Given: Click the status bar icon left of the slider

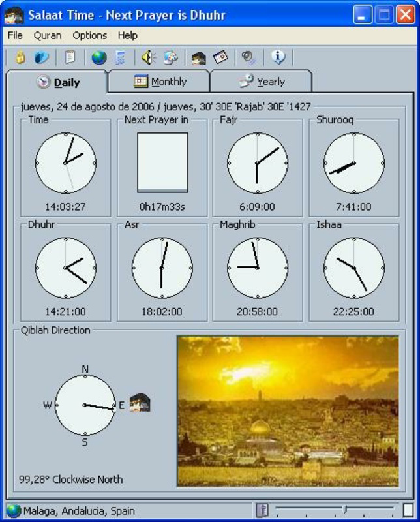Looking at the screenshot, I should (263, 510).
